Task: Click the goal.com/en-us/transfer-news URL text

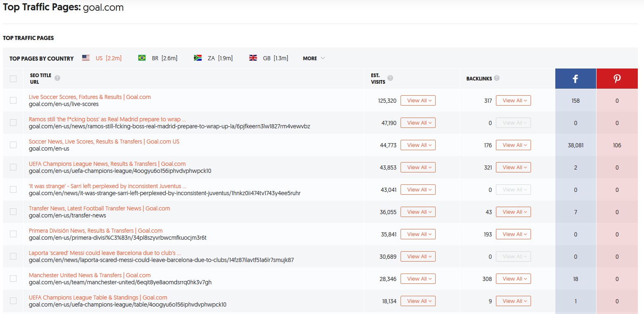Action: tap(67, 215)
